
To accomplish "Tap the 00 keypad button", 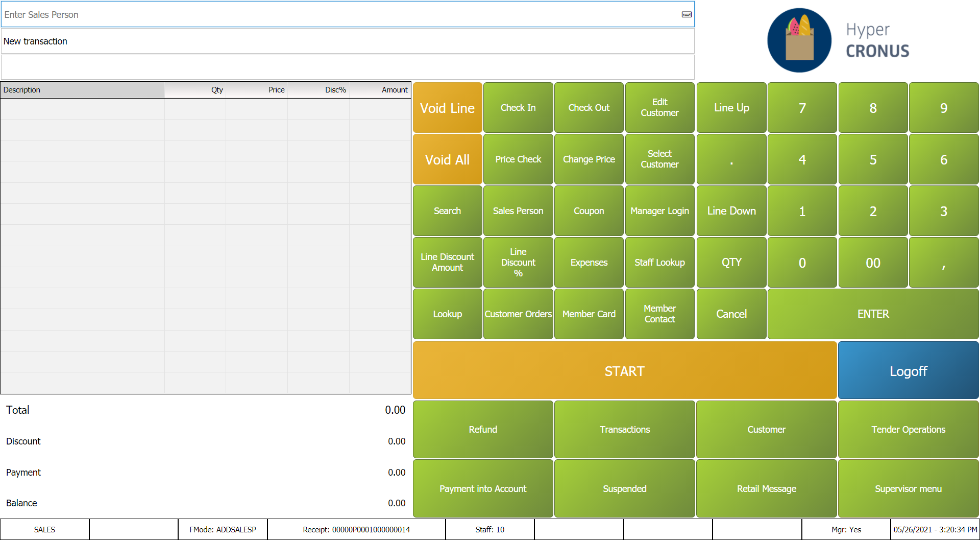I will point(873,263).
